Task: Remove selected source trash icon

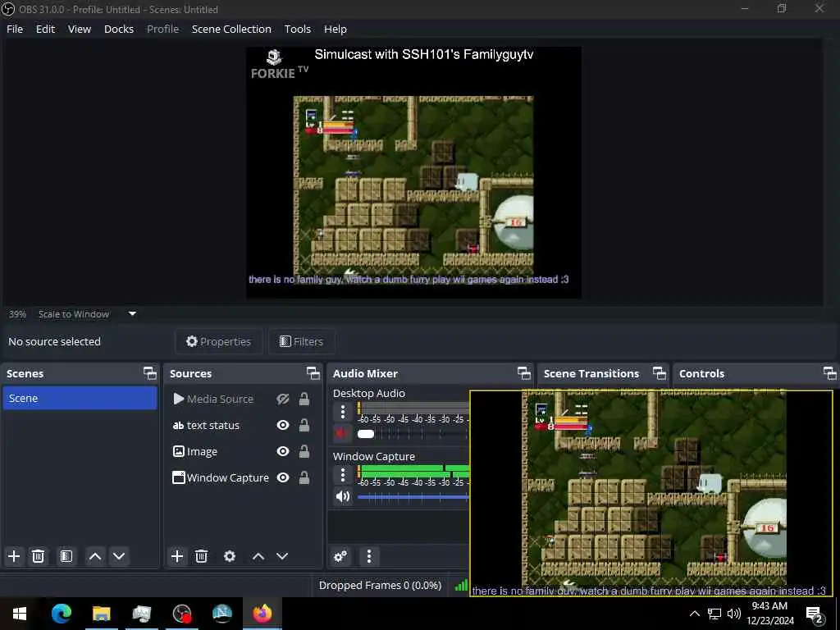Action: point(202,556)
